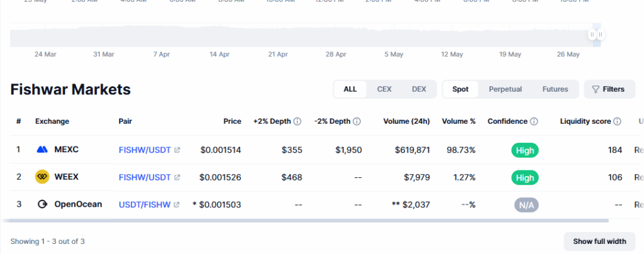The image size is (644, 254).
Task: Click the right handle of chart range slider
Action: (601, 35)
